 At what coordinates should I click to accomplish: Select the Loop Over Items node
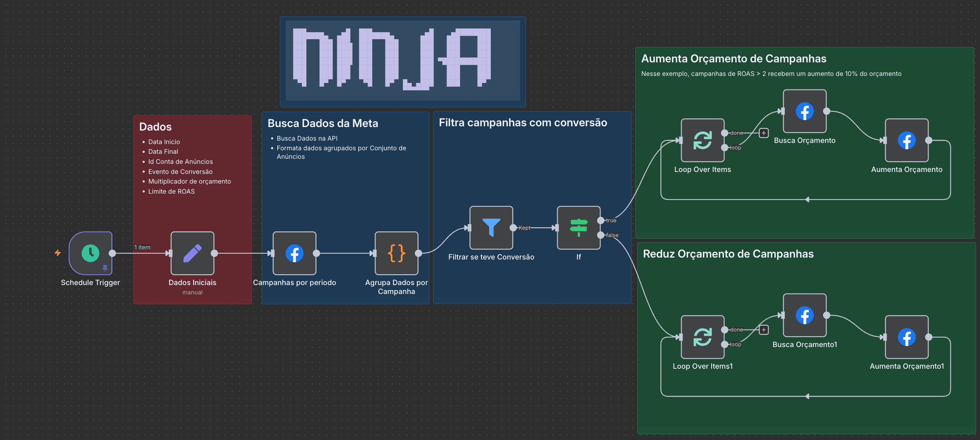coord(702,140)
